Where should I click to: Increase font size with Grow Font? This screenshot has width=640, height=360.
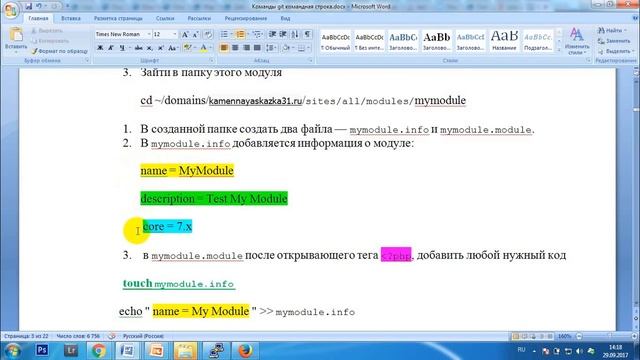(x=185, y=34)
